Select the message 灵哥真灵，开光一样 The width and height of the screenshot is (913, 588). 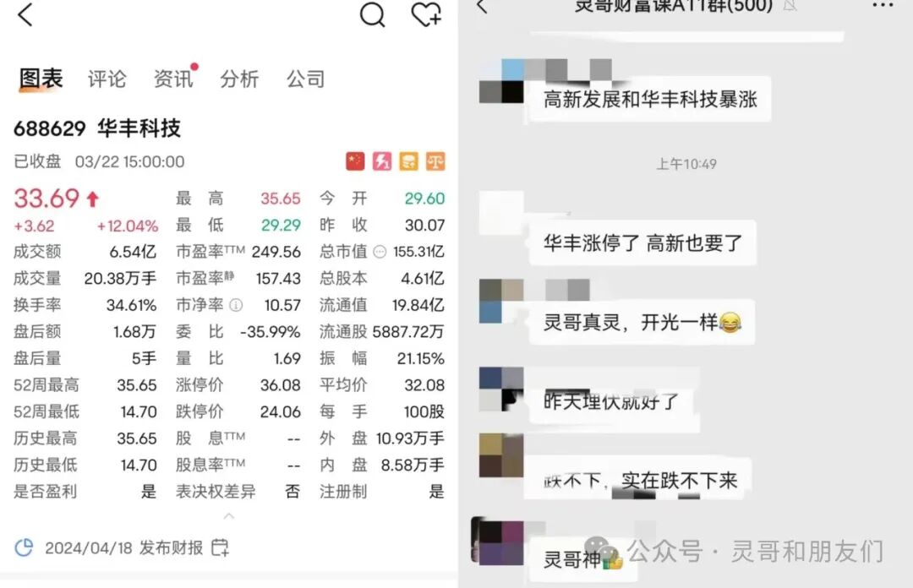(642, 322)
